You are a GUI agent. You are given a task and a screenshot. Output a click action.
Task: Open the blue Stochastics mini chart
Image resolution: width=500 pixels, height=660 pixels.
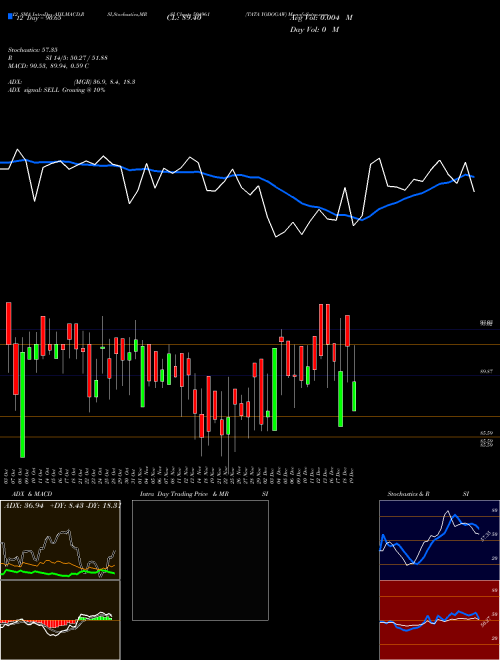[439, 540]
